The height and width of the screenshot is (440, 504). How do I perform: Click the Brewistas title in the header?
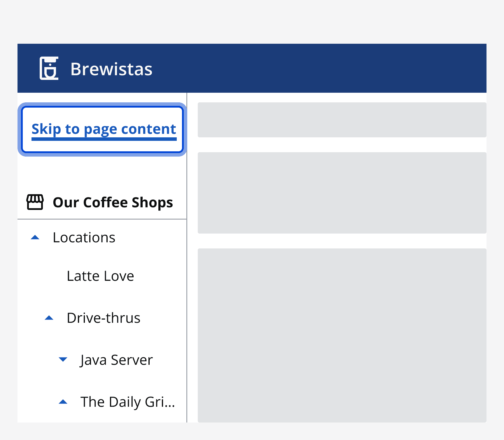pyautogui.click(x=111, y=68)
